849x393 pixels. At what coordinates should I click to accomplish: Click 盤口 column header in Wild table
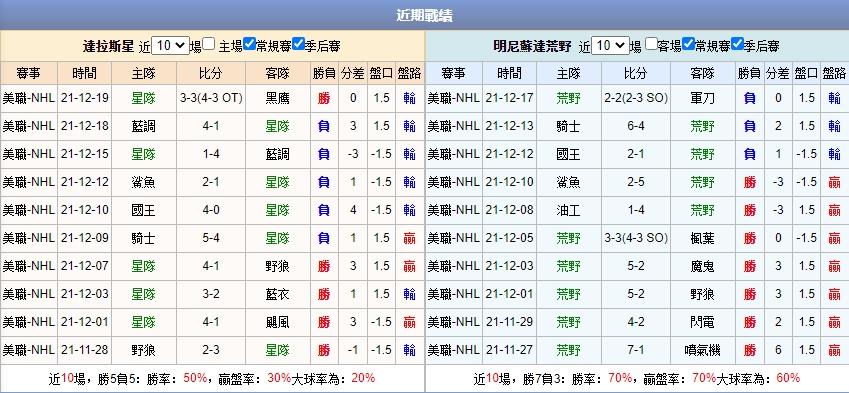(806, 73)
